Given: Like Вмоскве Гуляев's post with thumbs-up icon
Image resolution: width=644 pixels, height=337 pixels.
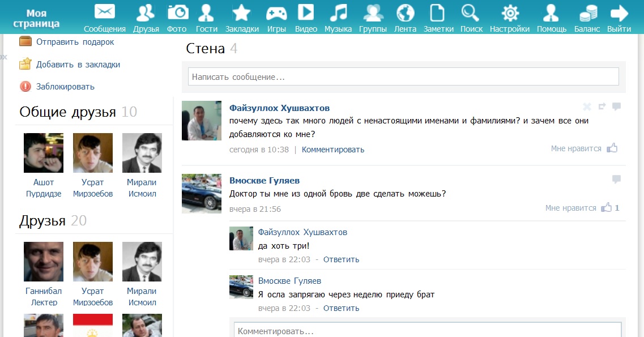Looking at the screenshot, I should coord(606,207).
